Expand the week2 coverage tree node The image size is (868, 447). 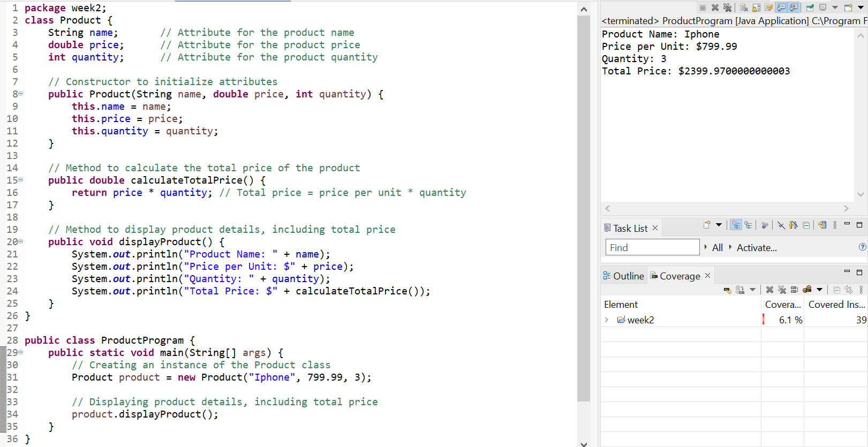tap(607, 320)
